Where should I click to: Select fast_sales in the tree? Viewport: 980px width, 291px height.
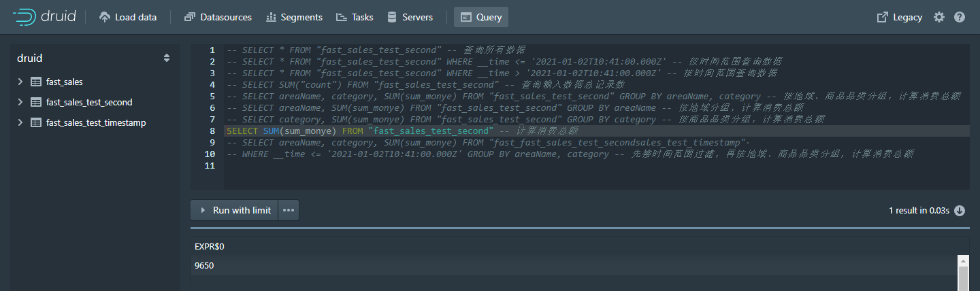(x=65, y=82)
